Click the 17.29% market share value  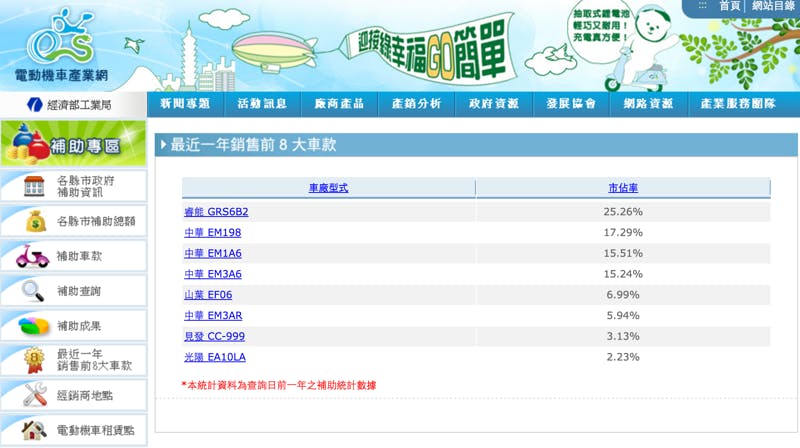[623, 233]
